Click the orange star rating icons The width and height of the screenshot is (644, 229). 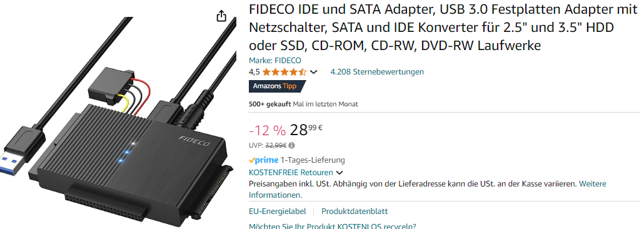[x=284, y=72]
